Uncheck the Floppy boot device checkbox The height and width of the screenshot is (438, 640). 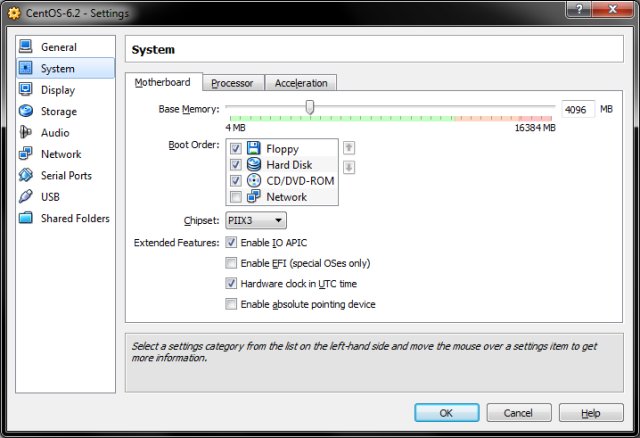pyautogui.click(x=236, y=148)
